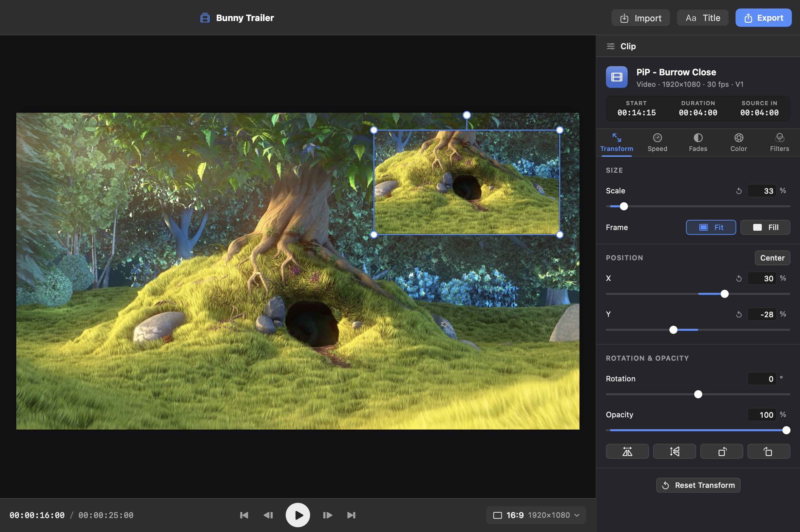Open the Color tab
The width and height of the screenshot is (800, 532).
coord(739,142)
